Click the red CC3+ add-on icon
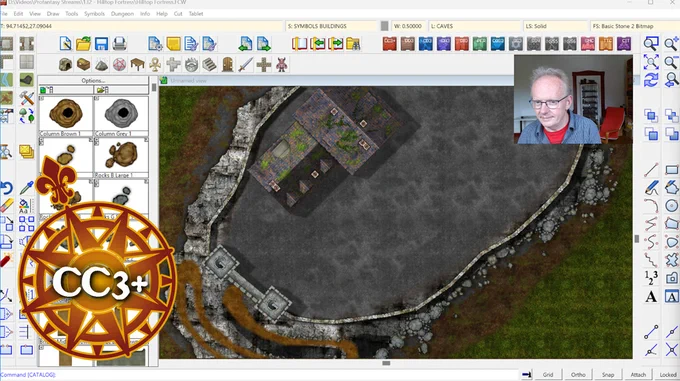Image resolution: width=680 pixels, height=381 pixels. (x=389, y=44)
